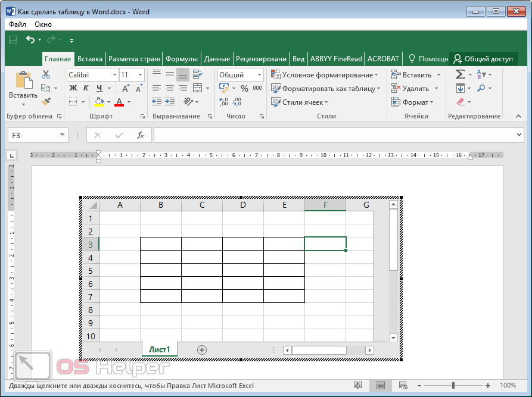532x397 pixels.
Task: Click the Общий доступ share button
Action: click(x=483, y=59)
